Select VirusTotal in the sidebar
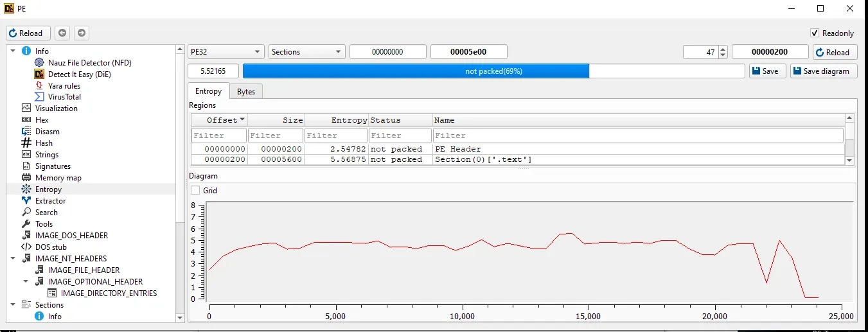The image size is (868, 332). pos(64,97)
